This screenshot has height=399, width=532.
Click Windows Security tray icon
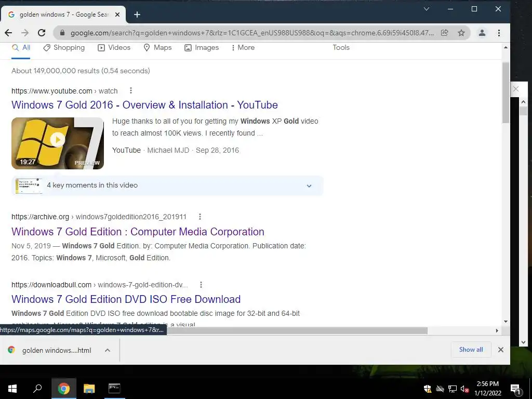pyautogui.click(x=428, y=389)
